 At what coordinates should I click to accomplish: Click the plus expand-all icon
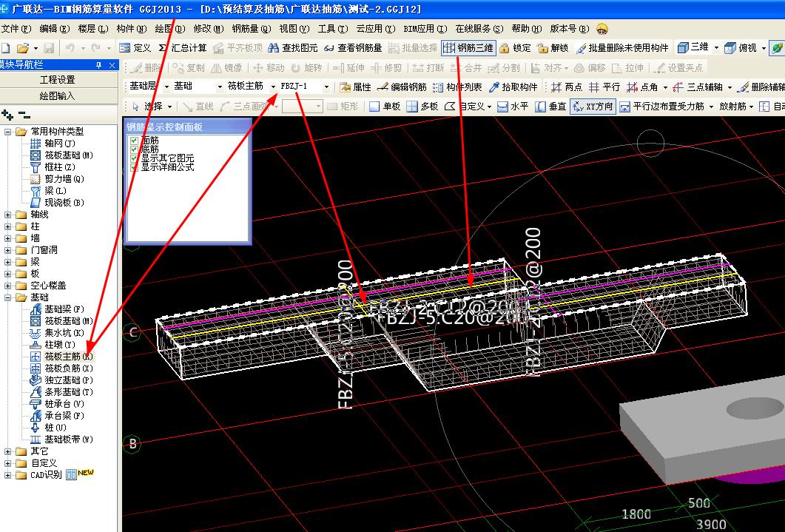7,115
